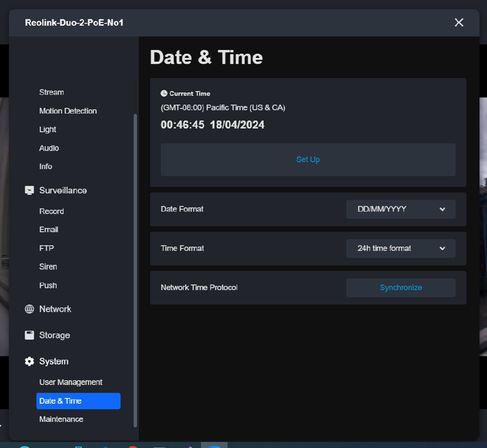
Task: Select the Surveillance section label
Action: click(x=63, y=190)
